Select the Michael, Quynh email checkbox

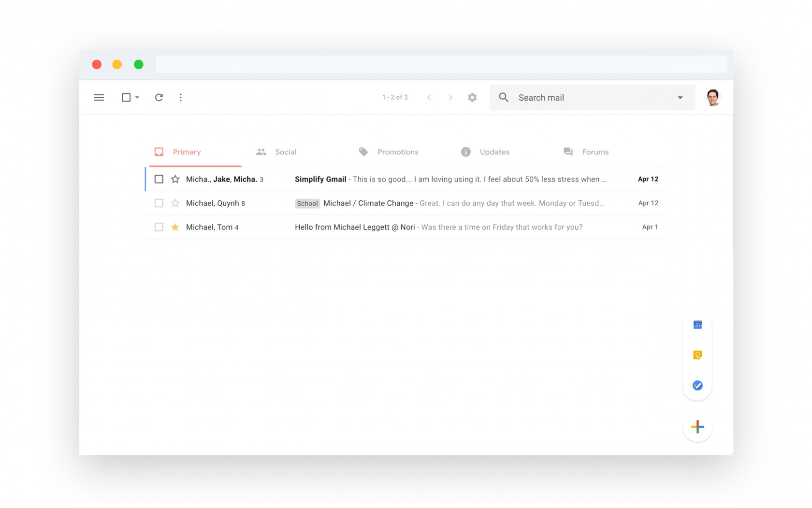159,203
